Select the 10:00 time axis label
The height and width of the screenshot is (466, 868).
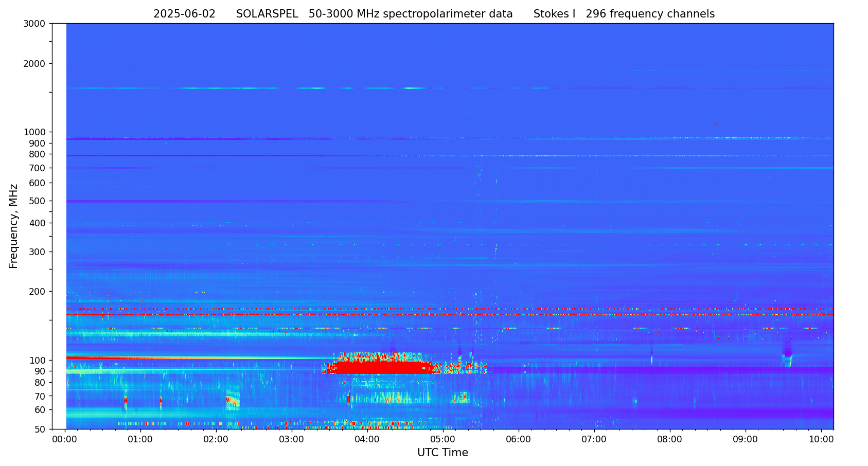(821, 440)
